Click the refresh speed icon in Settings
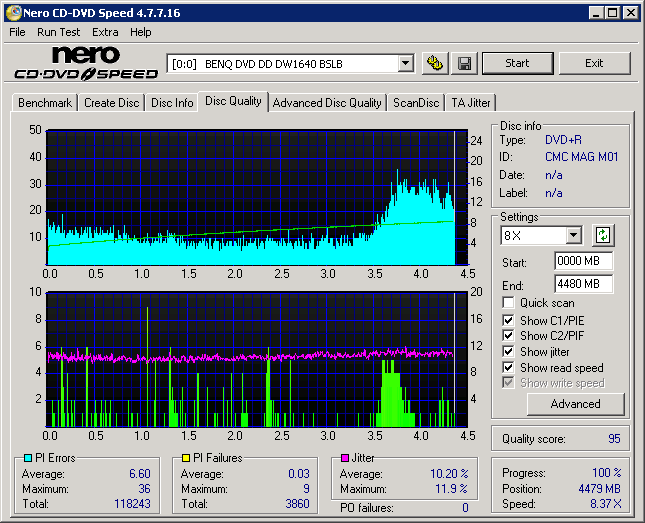 pyautogui.click(x=602, y=236)
